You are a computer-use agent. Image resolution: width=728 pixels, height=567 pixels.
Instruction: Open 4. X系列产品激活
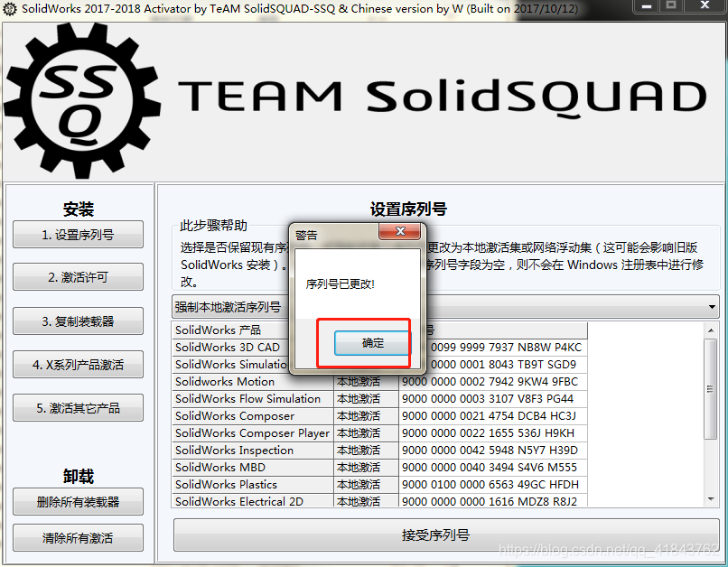[x=78, y=365]
